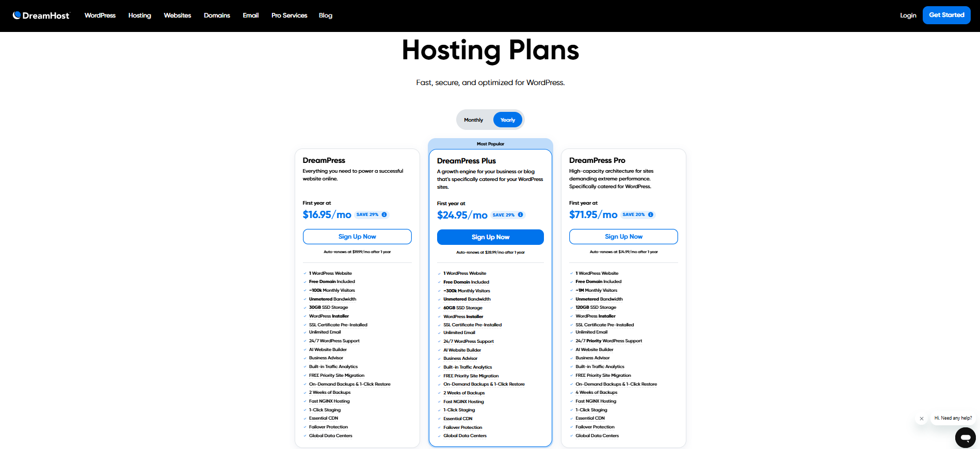Click info icon beside DreamPress Pro SAVE 20%
Image resolution: width=980 pixels, height=449 pixels.
point(650,214)
